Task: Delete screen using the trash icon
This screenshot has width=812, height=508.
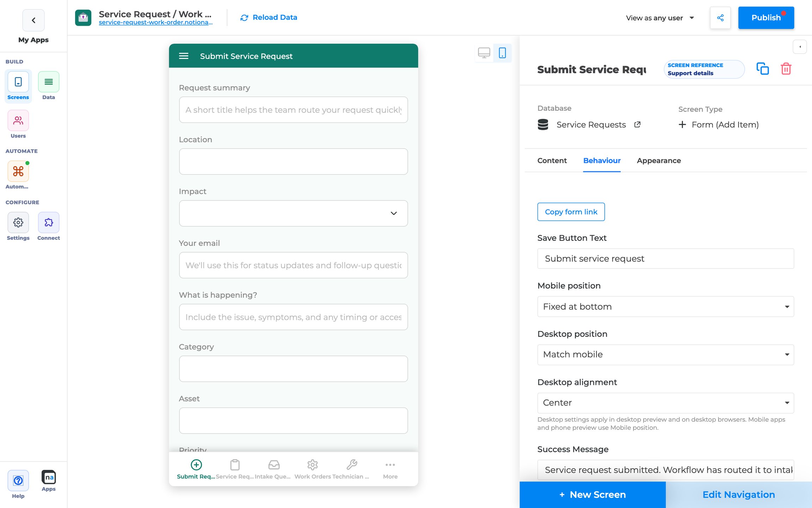Action: 786,69
